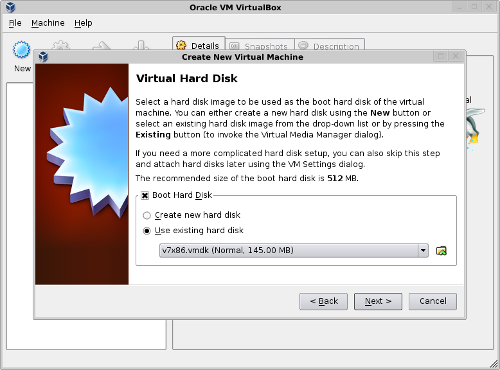
Task: Open the File menu
Action: pos(15,23)
